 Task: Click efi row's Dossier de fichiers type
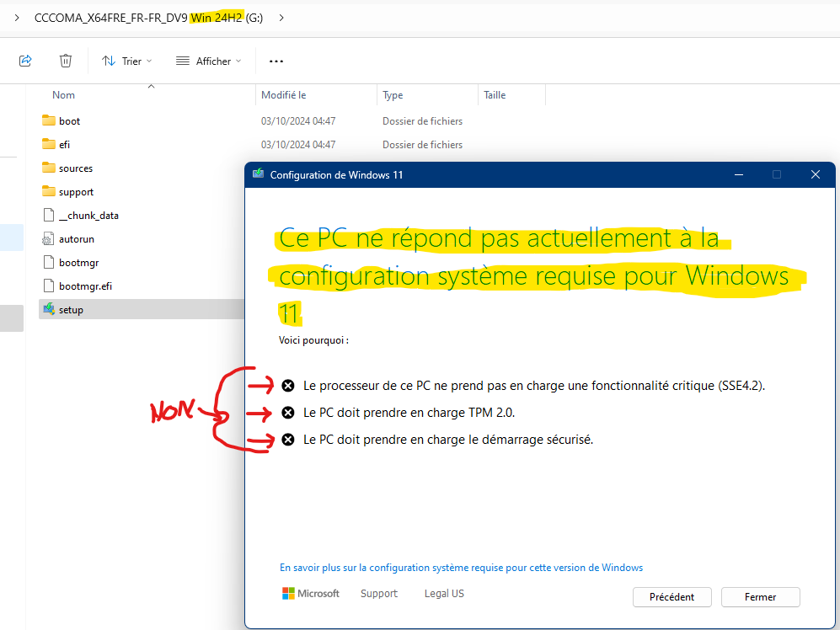click(x=422, y=145)
